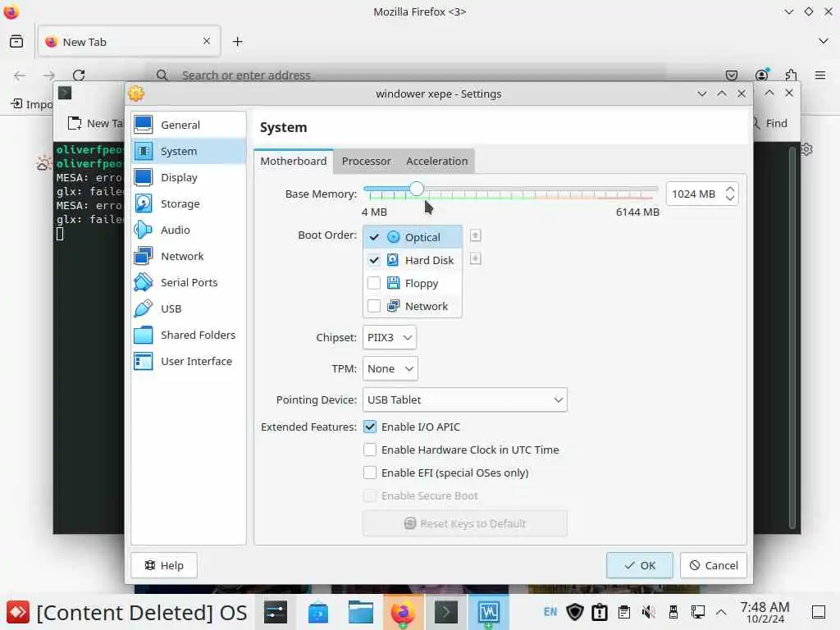Image resolution: width=840 pixels, height=630 pixels.
Task: Move boot item down arrow
Action: tap(475, 259)
